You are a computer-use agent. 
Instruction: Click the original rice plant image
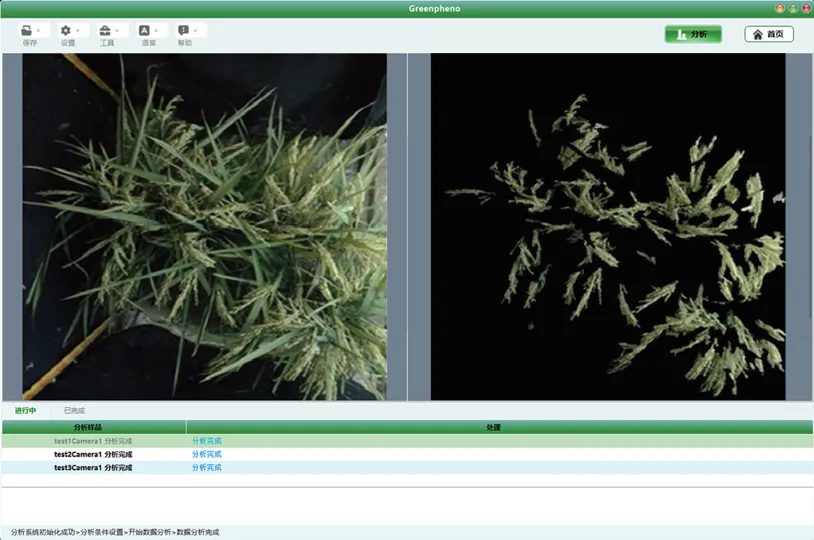coord(204,227)
